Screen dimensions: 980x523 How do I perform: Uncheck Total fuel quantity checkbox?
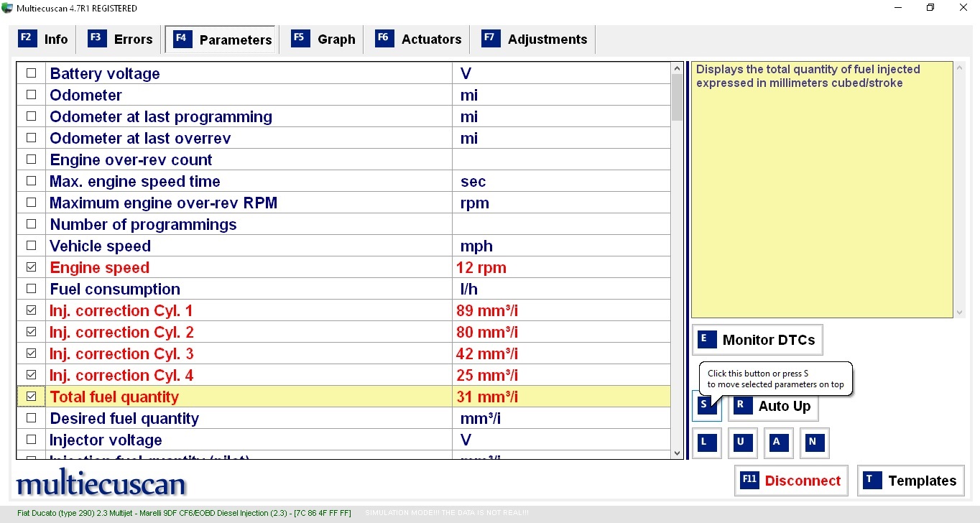[x=31, y=397]
